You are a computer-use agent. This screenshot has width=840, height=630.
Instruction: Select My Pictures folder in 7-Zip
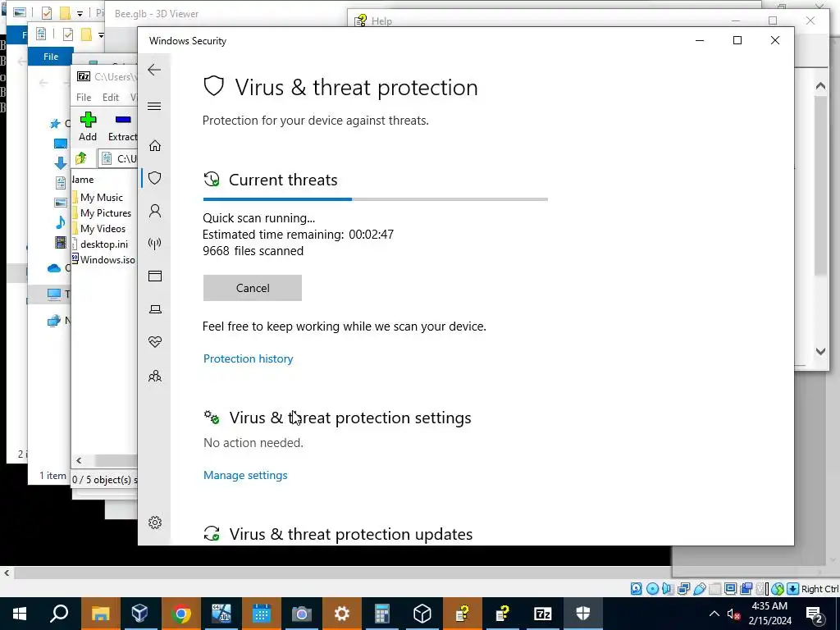[104, 213]
